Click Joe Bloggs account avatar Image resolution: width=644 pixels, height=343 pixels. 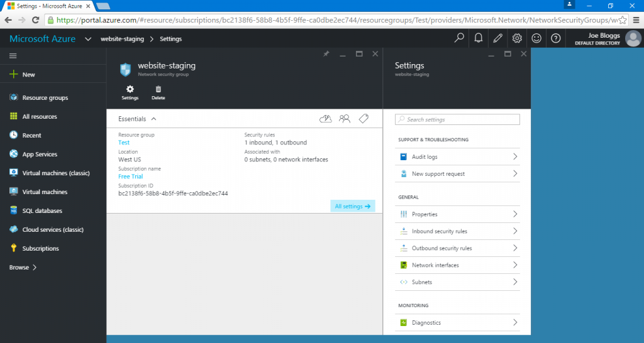[x=633, y=38]
